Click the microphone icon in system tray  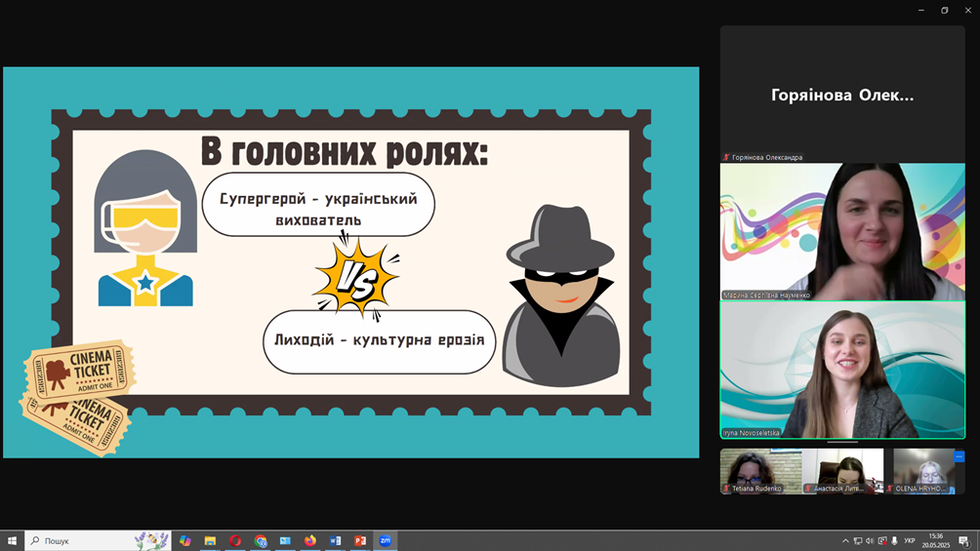pos(894,540)
